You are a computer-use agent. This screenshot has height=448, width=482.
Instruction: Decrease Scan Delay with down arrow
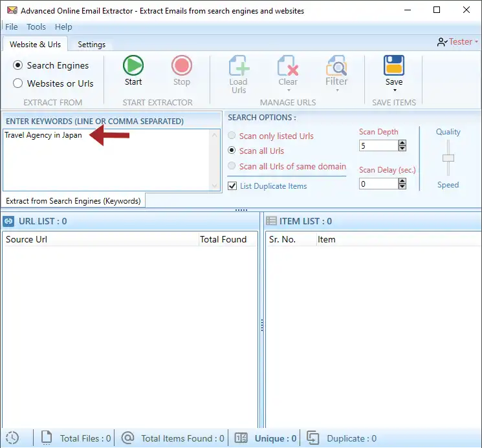[x=402, y=187]
